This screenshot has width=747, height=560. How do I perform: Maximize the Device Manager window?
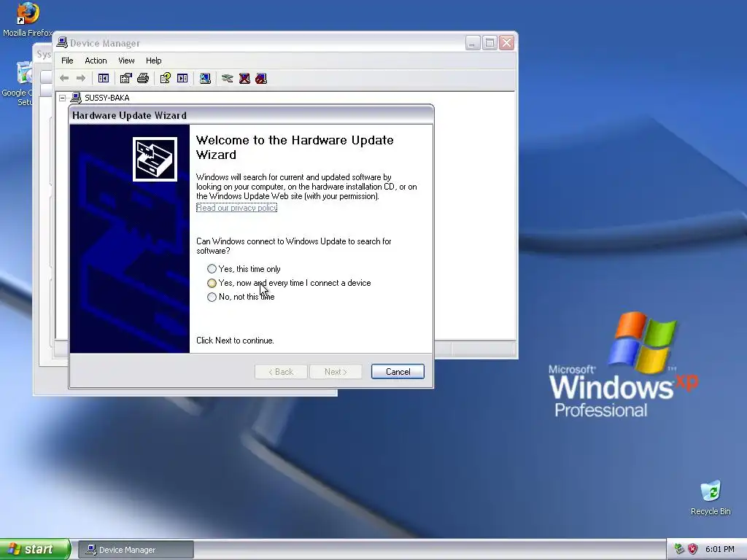(489, 43)
